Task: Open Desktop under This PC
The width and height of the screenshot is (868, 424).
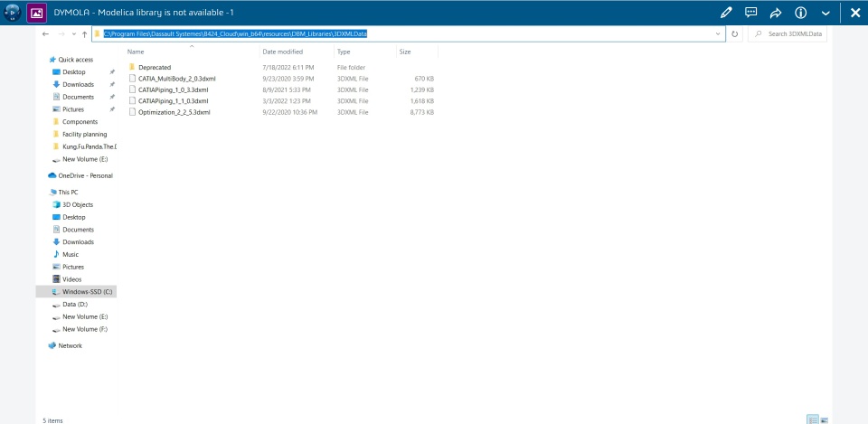Action: pyautogui.click(x=73, y=218)
